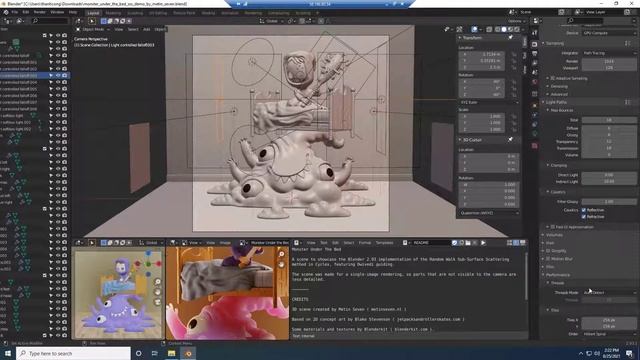Switch viewport to Wireframe shading
640x360 pixels.
(x=498, y=29)
